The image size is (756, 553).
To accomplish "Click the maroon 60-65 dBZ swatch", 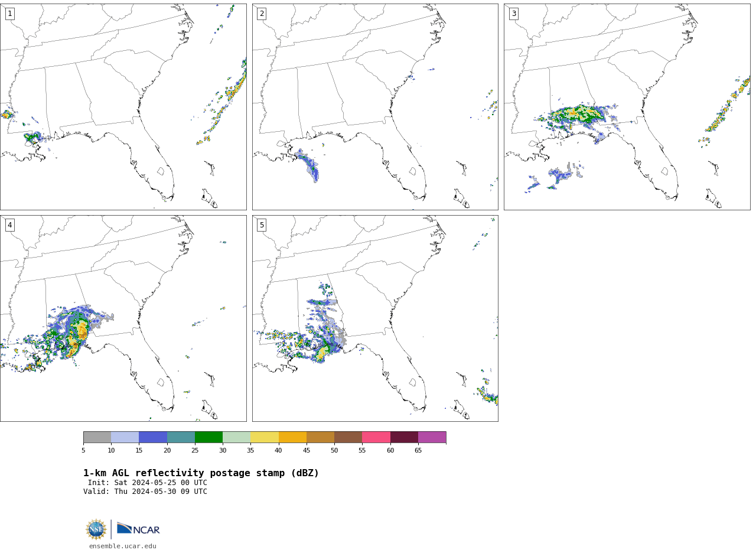I will tap(404, 437).
